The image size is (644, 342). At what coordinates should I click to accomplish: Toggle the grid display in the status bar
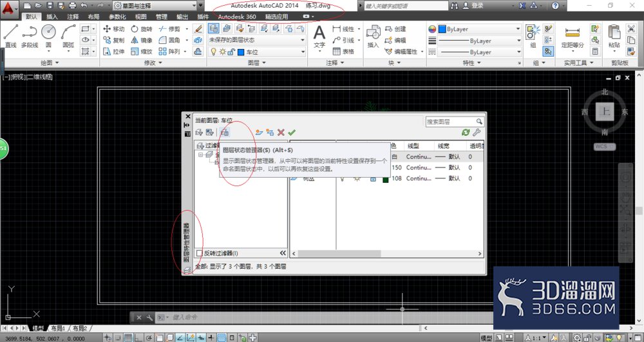tap(128, 338)
